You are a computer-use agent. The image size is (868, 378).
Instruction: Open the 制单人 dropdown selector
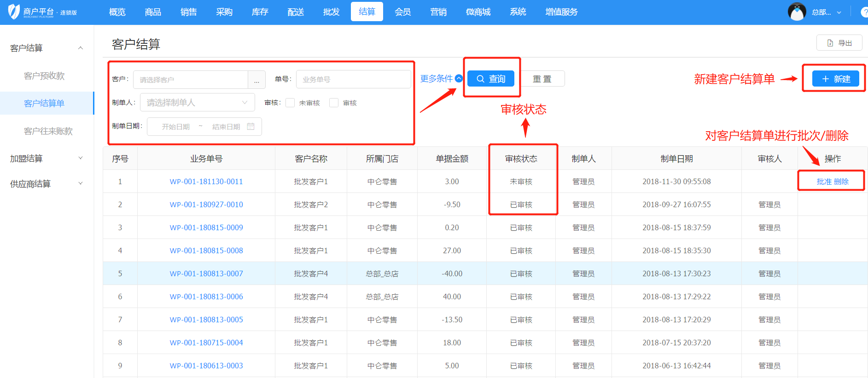[197, 103]
